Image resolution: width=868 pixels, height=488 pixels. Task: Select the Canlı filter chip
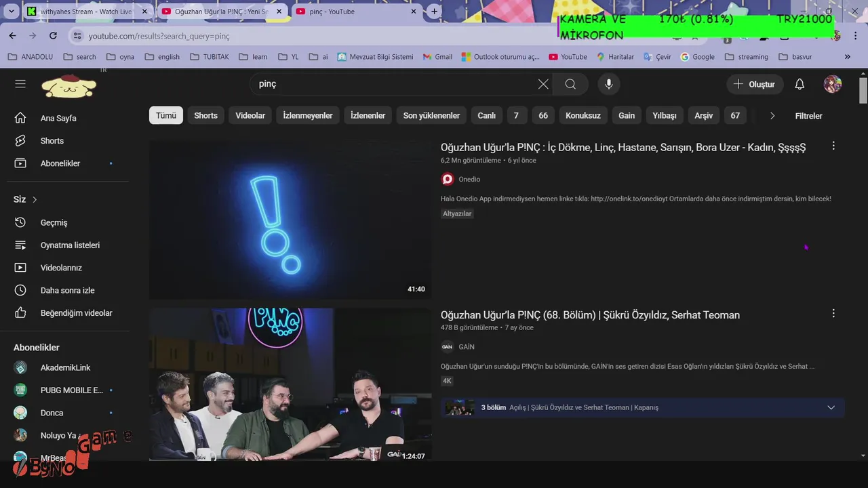487,115
